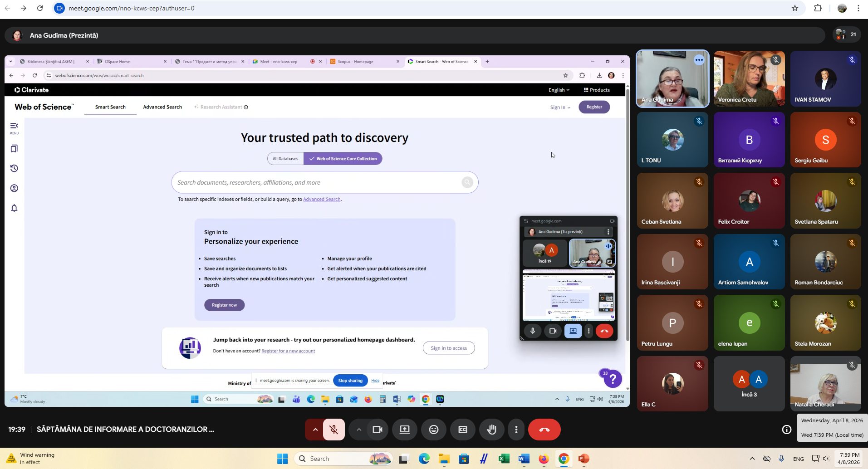Image resolution: width=868 pixels, height=469 pixels.
Task: Expand the video settings chevron
Action: [358, 430]
